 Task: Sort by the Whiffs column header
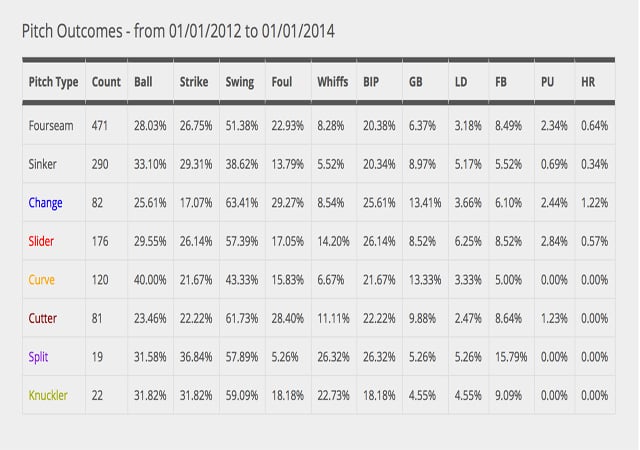point(332,82)
